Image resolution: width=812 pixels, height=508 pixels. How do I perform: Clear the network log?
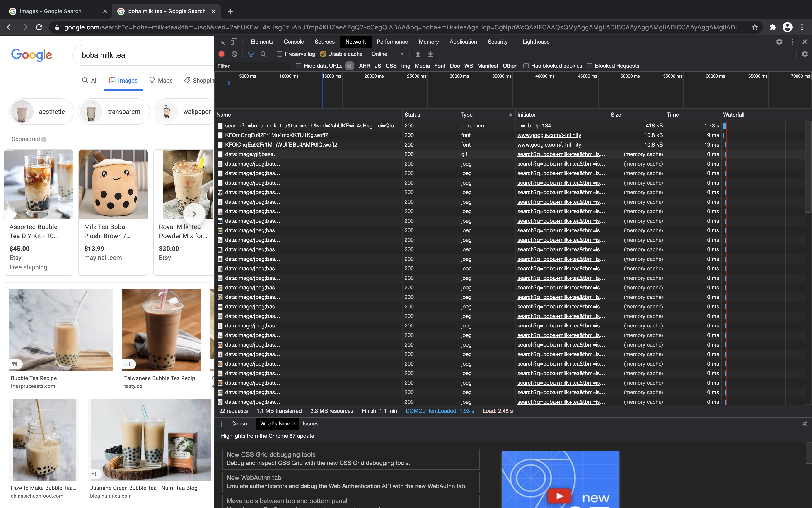(x=234, y=54)
